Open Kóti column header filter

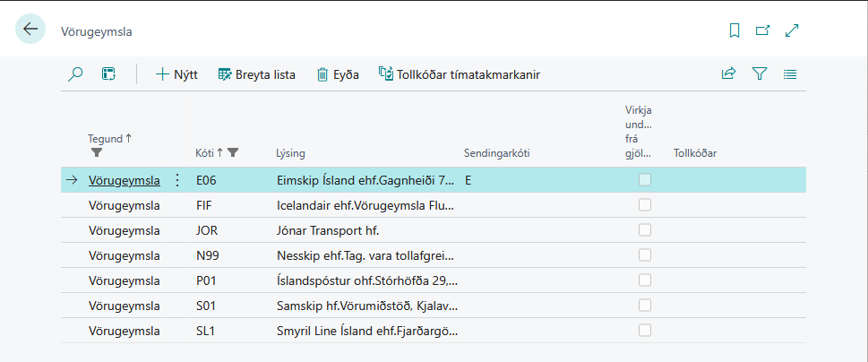pyautogui.click(x=233, y=152)
